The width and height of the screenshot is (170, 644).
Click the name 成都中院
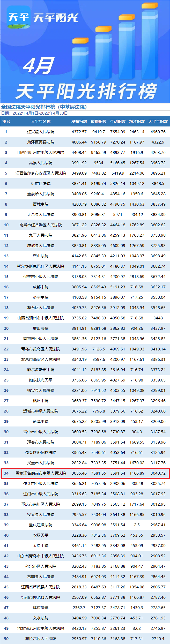(41, 287)
